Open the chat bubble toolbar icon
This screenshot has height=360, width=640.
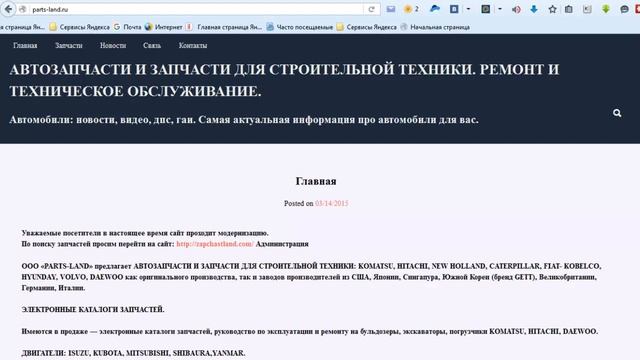[624, 9]
